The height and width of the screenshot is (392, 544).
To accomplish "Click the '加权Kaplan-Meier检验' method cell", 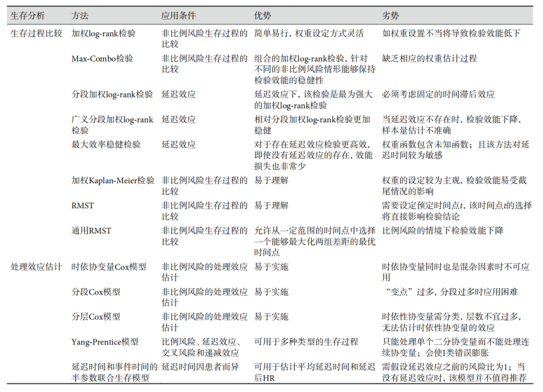I will pyautogui.click(x=113, y=180).
